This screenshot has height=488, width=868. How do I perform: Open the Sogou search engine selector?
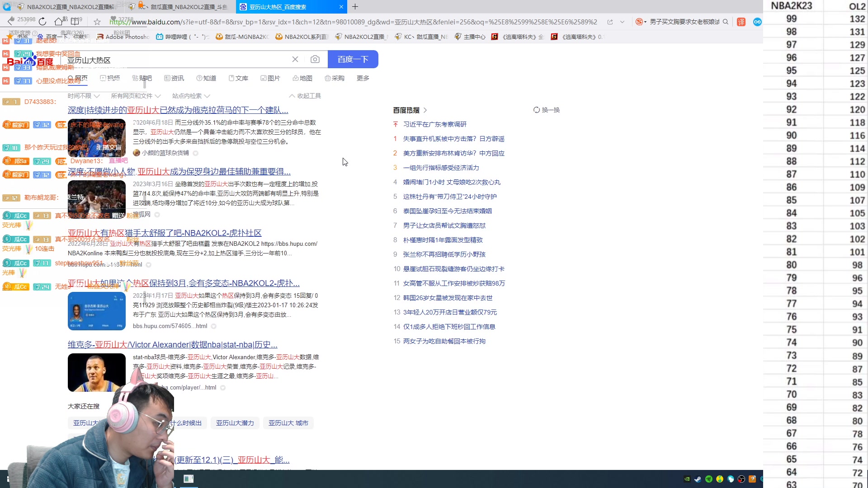pyautogui.click(x=641, y=22)
